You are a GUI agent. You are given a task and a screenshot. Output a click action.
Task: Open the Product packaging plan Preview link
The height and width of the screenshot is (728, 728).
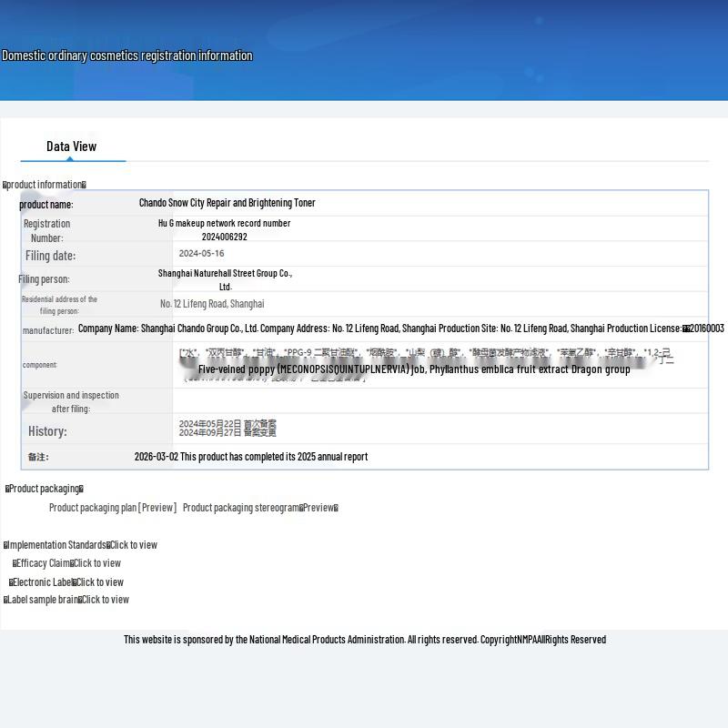tap(112, 508)
